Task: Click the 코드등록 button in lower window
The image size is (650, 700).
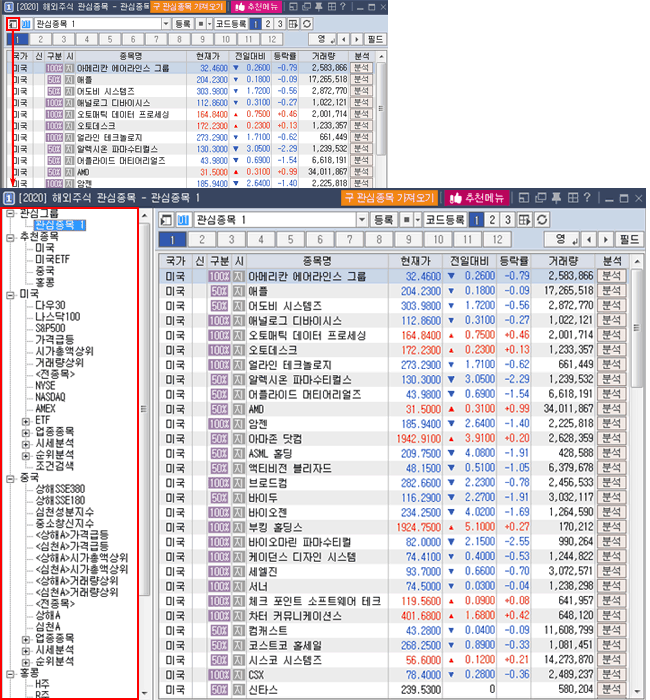Action: (445, 220)
